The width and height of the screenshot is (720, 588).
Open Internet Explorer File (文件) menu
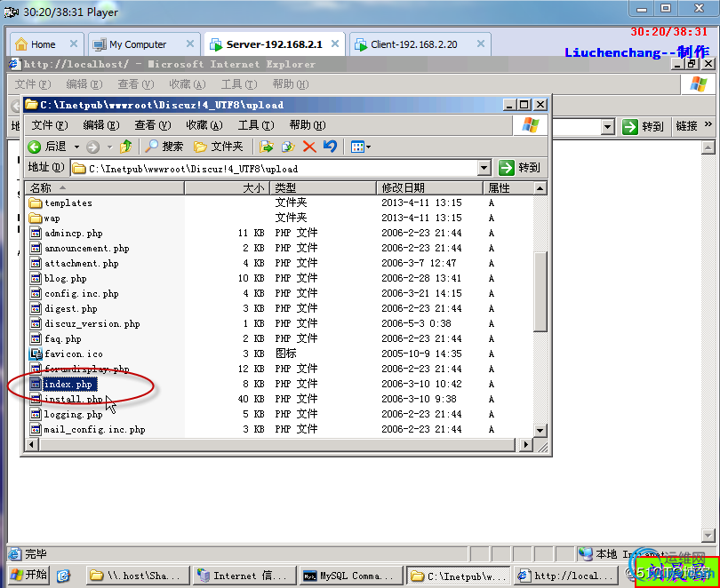click(x=33, y=84)
